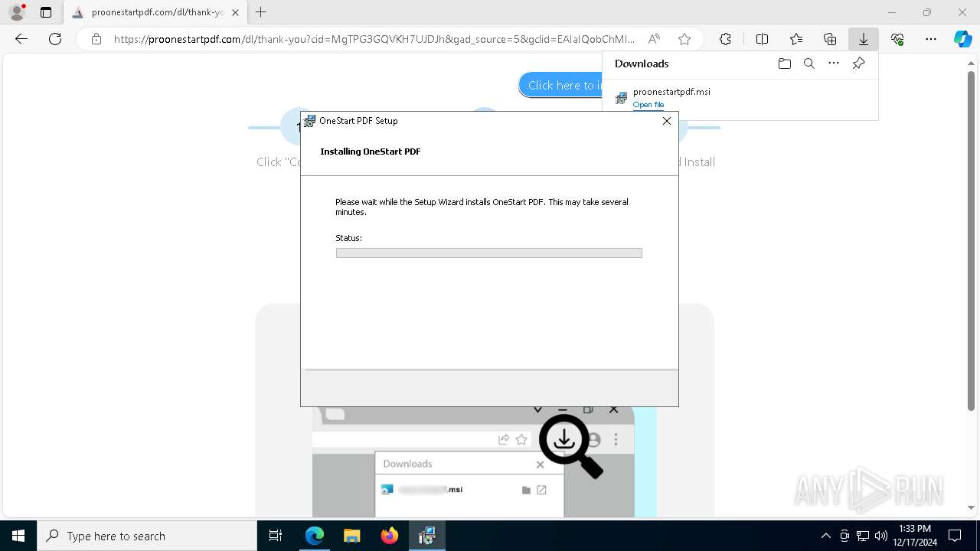This screenshot has height=551, width=980.
Task: Close the proonestartpdf.com tab
Action: click(x=236, y=12)
